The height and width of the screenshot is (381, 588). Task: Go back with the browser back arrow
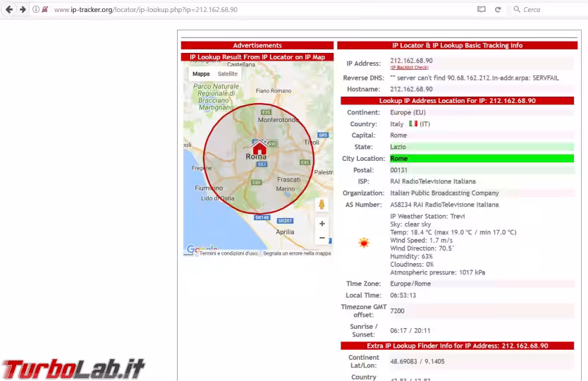(9, 9)
